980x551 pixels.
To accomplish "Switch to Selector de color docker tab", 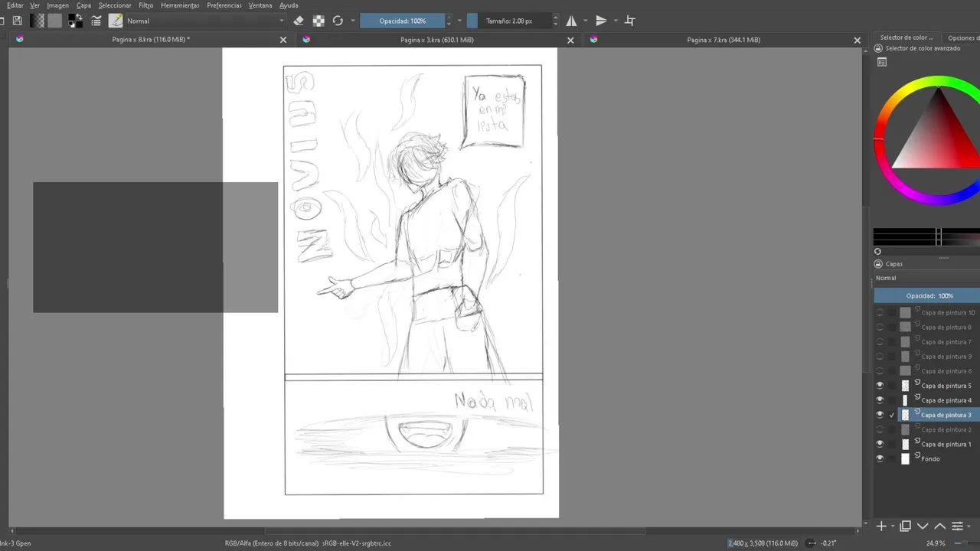I will pos(906,37).
